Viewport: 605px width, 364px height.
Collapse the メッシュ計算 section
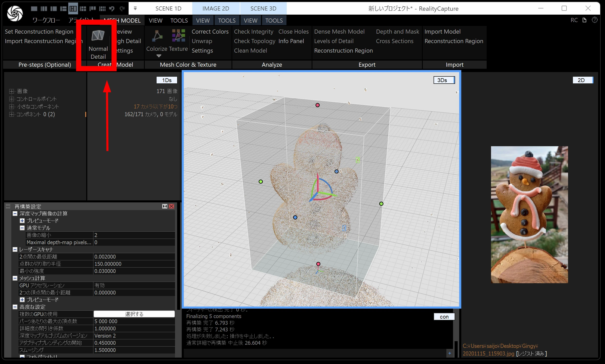coord(15,278)
